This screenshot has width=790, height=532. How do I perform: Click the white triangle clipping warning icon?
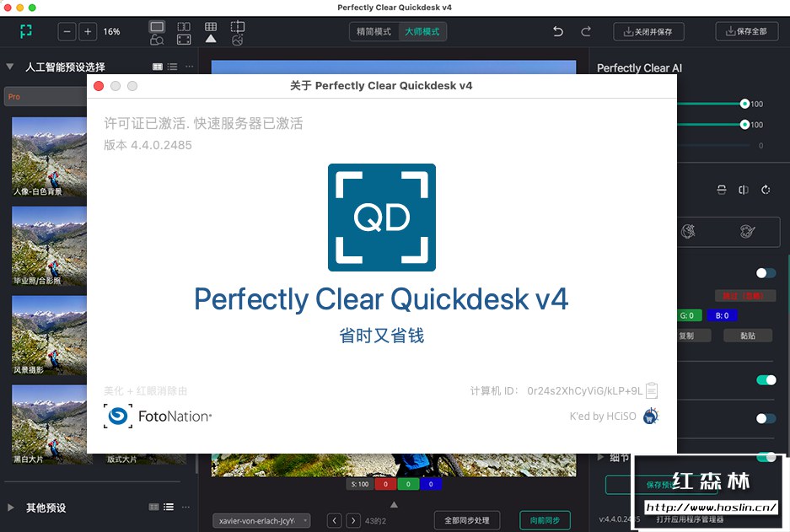coord(211,39)
